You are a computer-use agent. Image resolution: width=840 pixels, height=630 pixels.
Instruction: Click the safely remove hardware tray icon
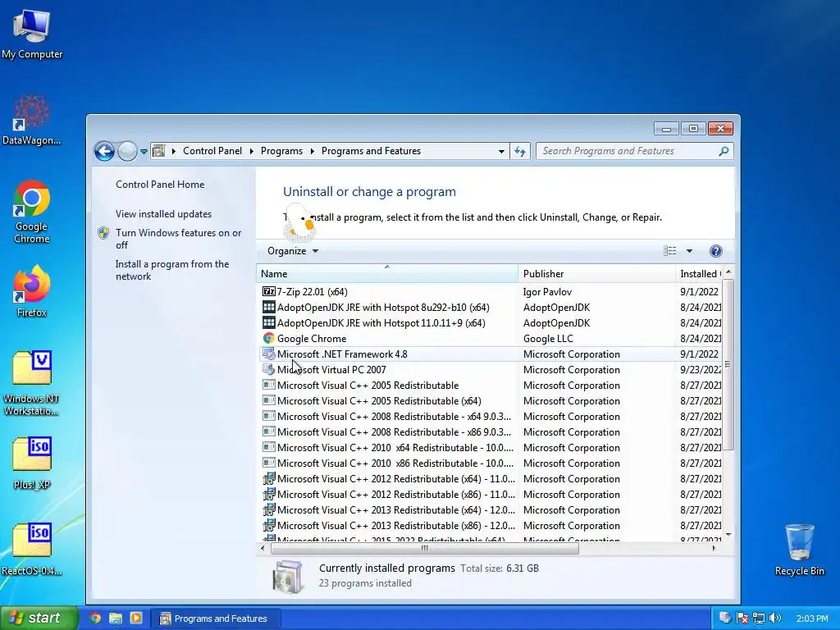[x=725, y=619]
